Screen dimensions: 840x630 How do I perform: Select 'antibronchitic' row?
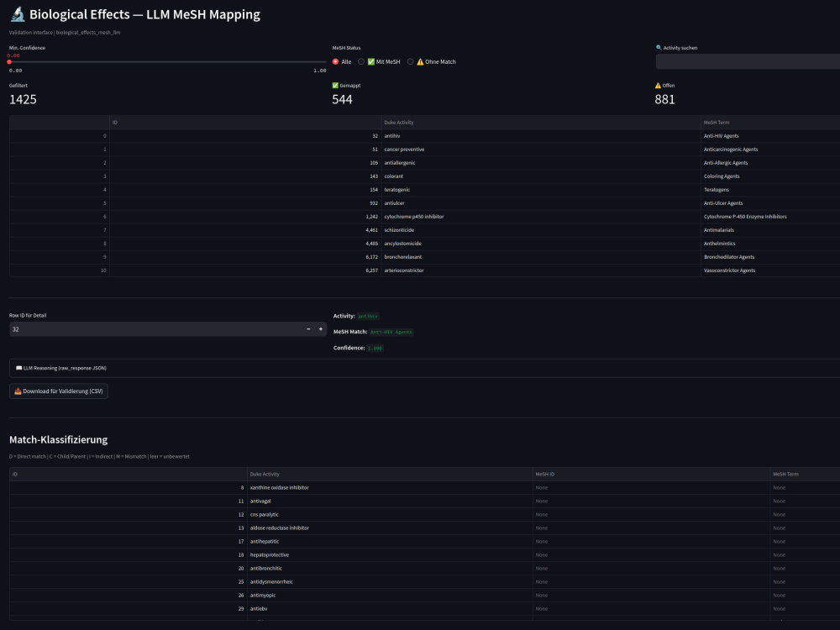click(390, 569)
